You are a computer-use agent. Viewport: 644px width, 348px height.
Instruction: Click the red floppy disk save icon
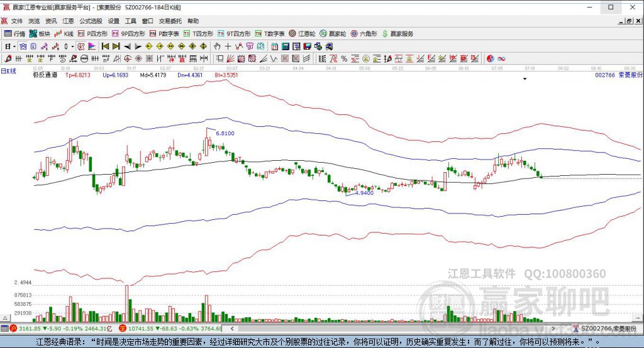tap(307, 46)
